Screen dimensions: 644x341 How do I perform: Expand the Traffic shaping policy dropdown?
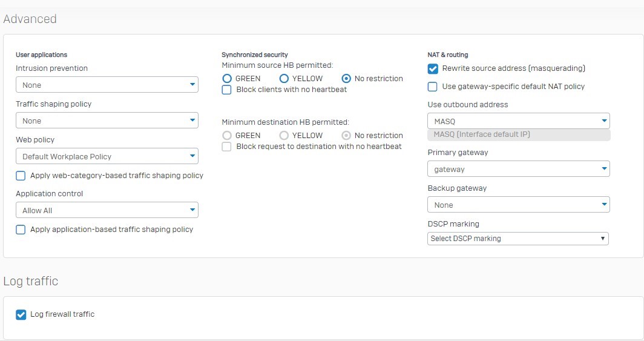pyautogui.click(x=107, y=121)
